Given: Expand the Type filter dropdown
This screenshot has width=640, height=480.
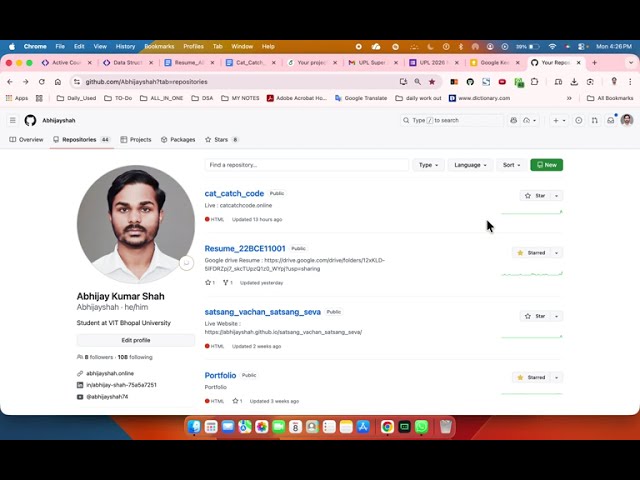Looking at the screenshot, I should [427, 165].
